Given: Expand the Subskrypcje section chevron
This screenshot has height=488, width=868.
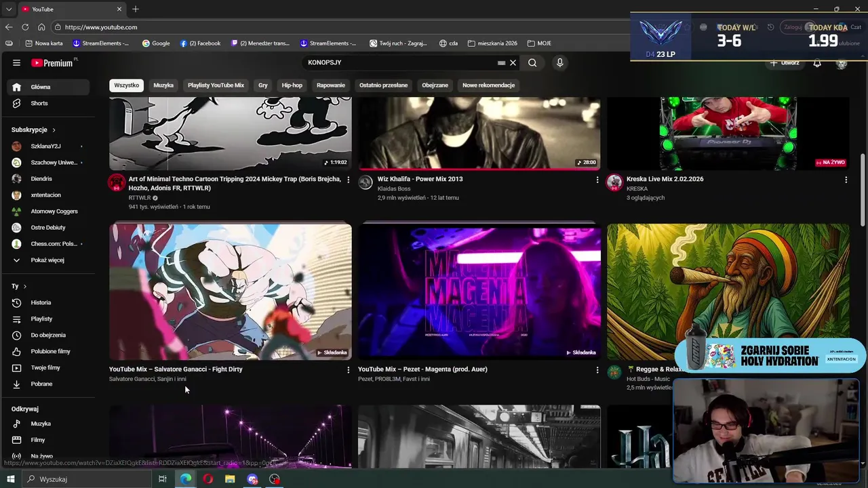Looking at the screenshot, I should tap(54, 129).
